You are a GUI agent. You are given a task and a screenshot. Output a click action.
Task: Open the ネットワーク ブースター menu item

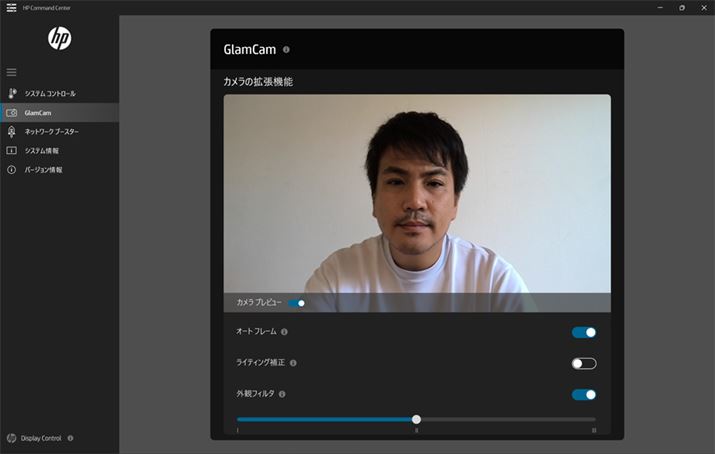click(52, 131)
